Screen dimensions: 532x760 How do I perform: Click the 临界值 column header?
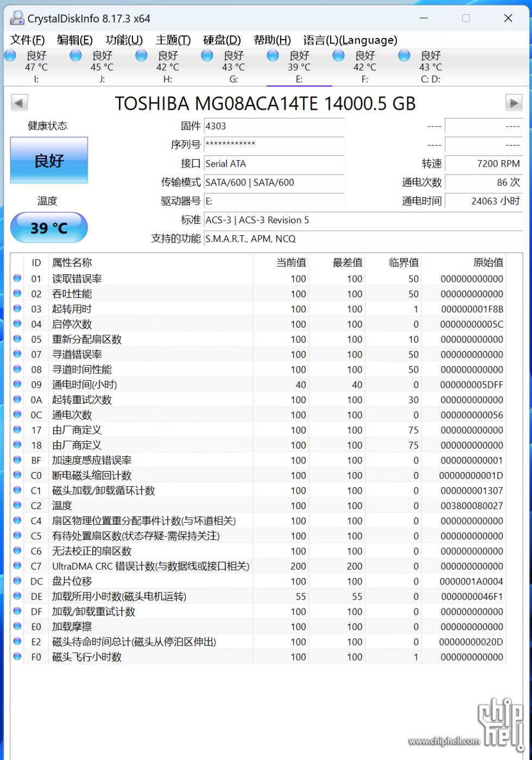pos(404,263)
